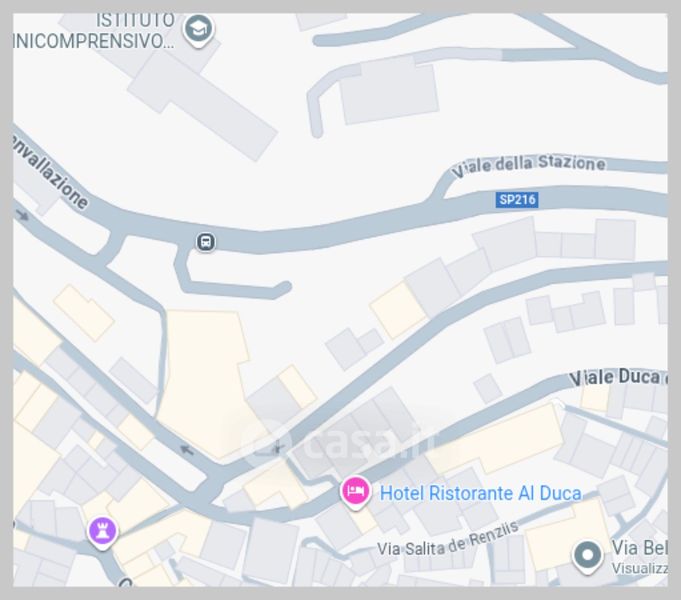Click the gray location pin near Via Bel
681x600 pixels.
click(587, 556)
